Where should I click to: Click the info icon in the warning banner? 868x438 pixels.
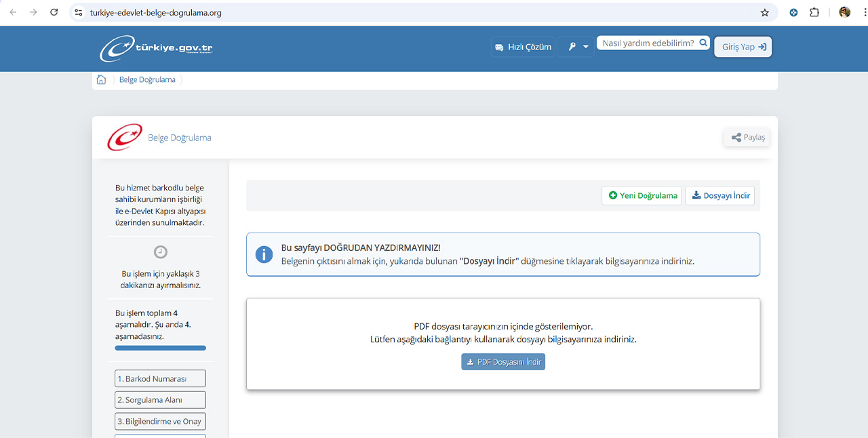tap(264, 254)
